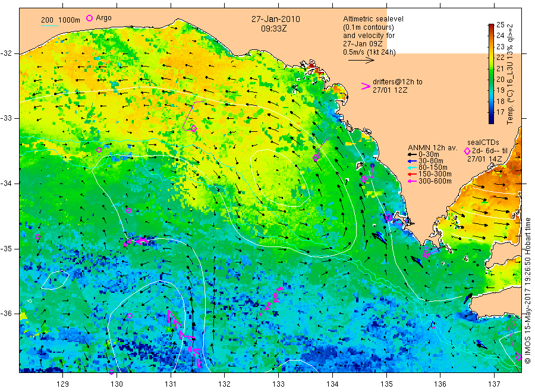The image size is (535, 392).
Task: Click the Argo float marker near 130.2E, 34.4S
Action: (x=128, y=211)
